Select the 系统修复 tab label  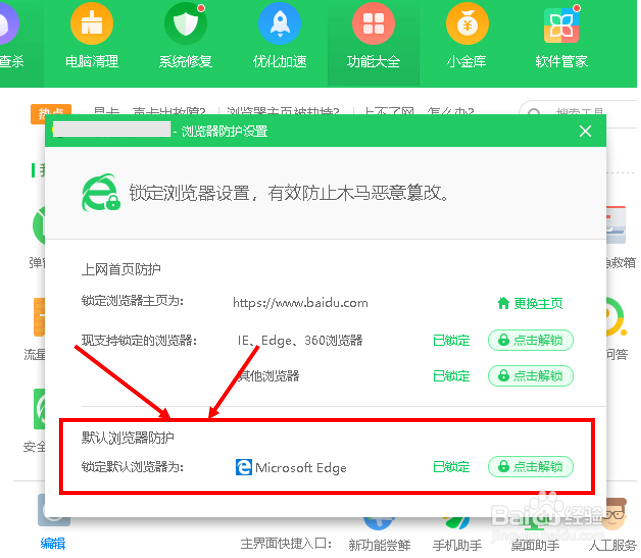pyautogui.click(x=186, y=62)
